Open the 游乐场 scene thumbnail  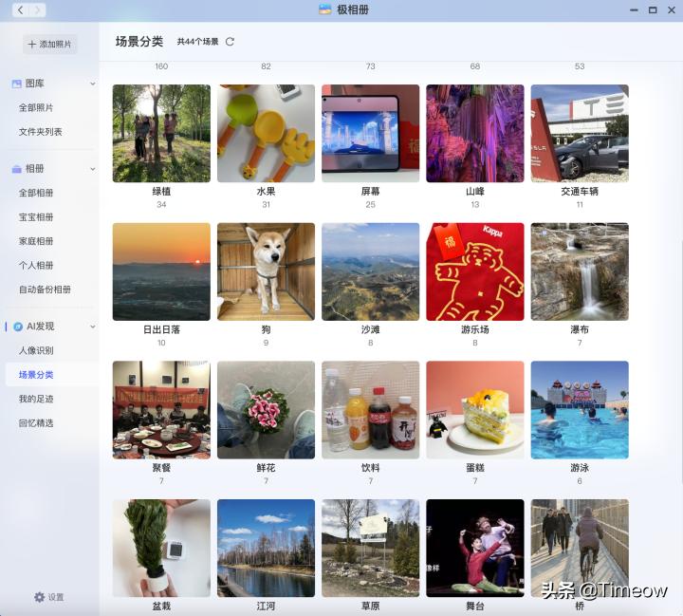pyautogui.click(x=475, y=271)
